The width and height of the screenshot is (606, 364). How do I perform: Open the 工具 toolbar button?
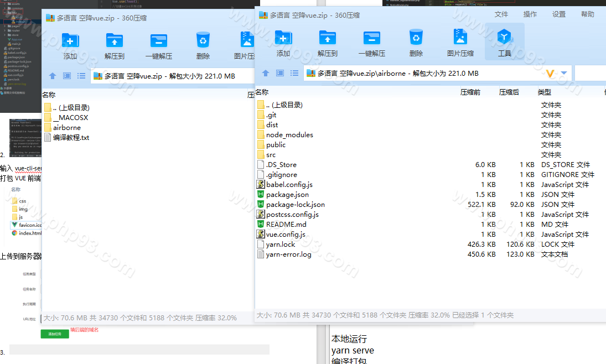(504, 43)
